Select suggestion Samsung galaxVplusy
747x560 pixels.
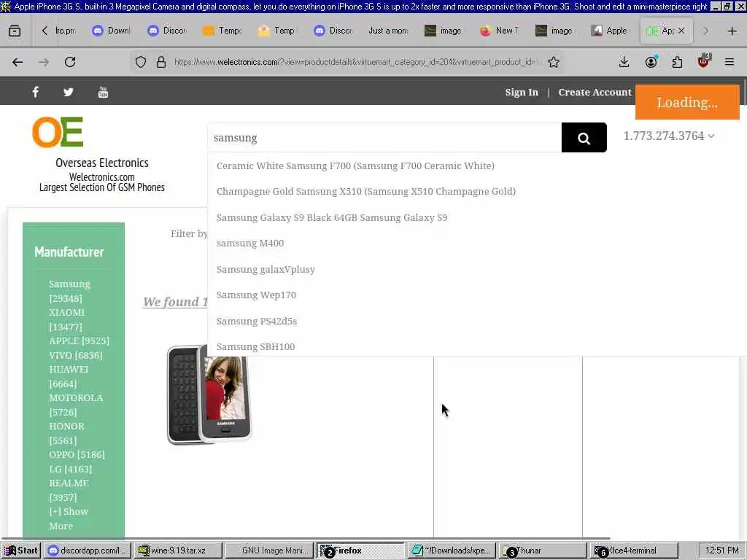point(266,270)
